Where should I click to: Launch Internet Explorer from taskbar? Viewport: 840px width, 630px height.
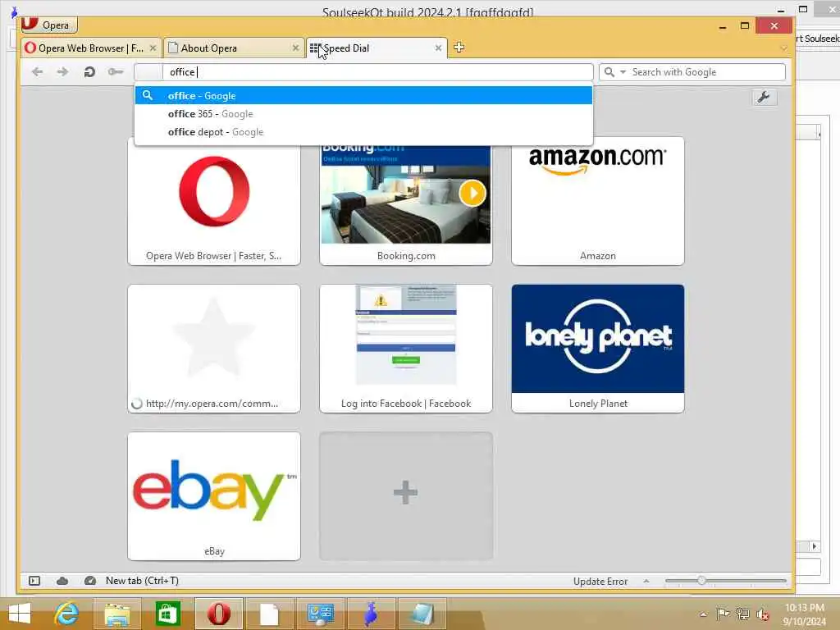[66, 614]
